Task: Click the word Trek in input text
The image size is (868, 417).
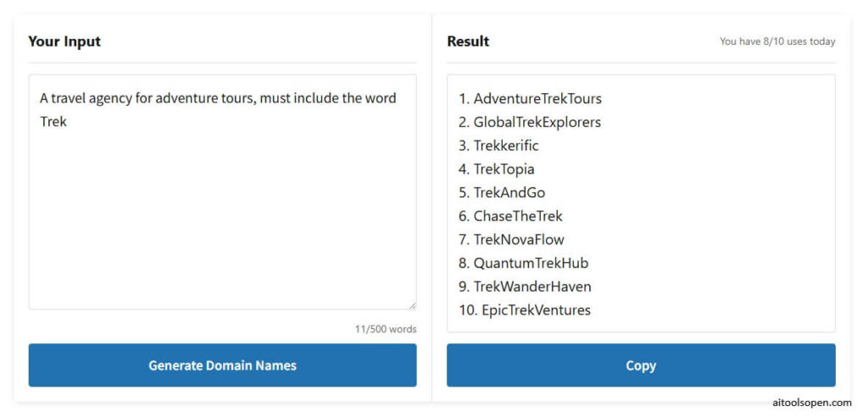Action: pos(53,121)
